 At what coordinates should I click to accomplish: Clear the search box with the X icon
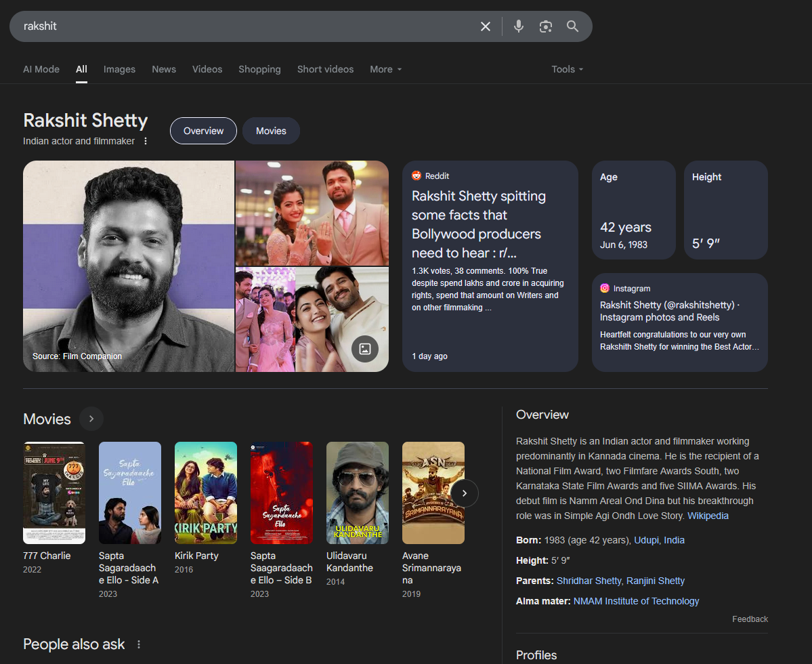(x=485, y=26)
